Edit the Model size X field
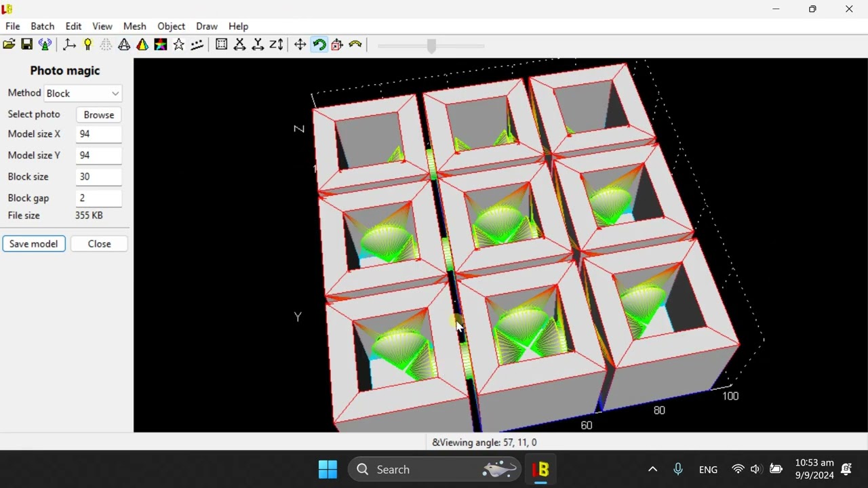Viewport: 868px width, 488px height. point(99,134)
